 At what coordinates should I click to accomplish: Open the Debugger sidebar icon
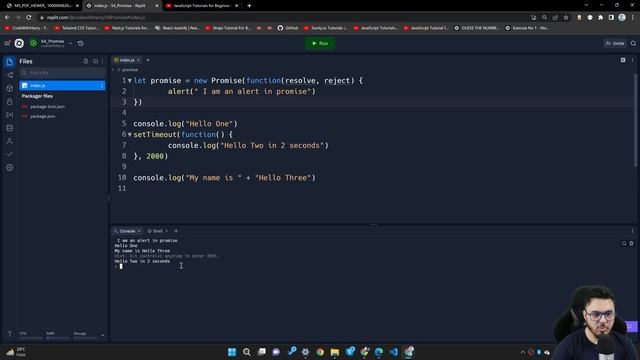[10, 115]
